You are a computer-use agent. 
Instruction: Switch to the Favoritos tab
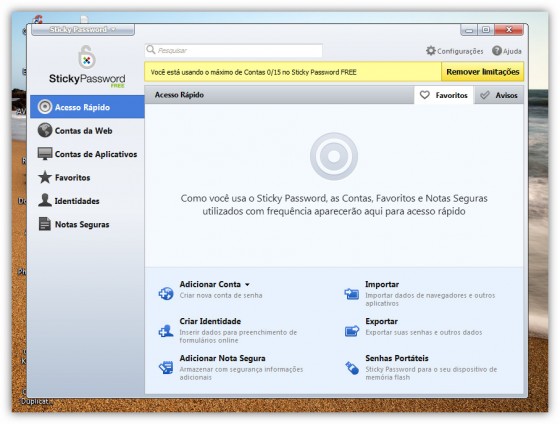pos(444,95)
